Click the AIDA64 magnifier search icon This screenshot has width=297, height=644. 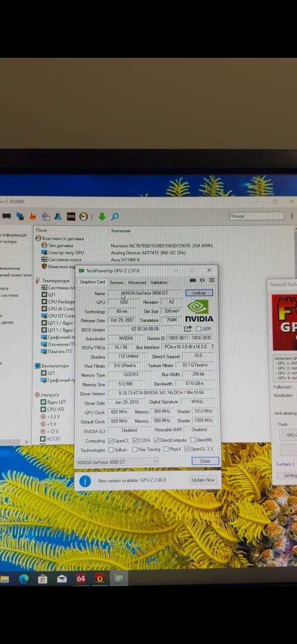pos(115,216)
